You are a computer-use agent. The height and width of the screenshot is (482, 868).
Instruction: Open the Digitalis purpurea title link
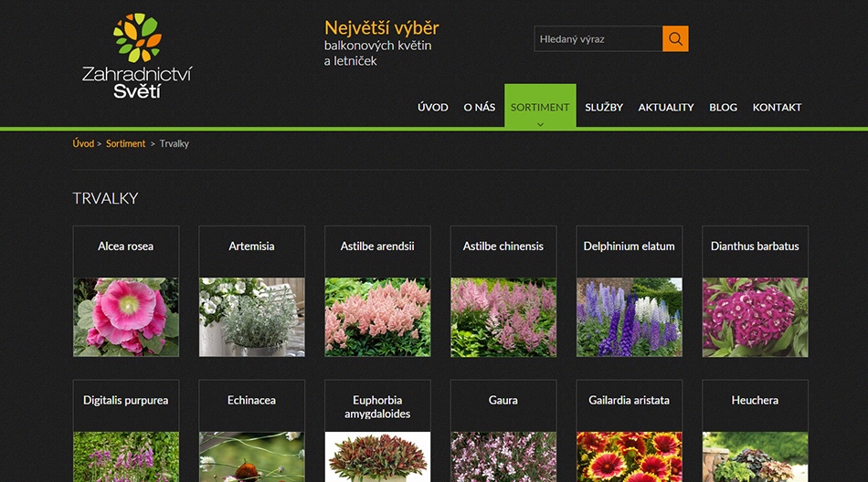click(126, 400)
